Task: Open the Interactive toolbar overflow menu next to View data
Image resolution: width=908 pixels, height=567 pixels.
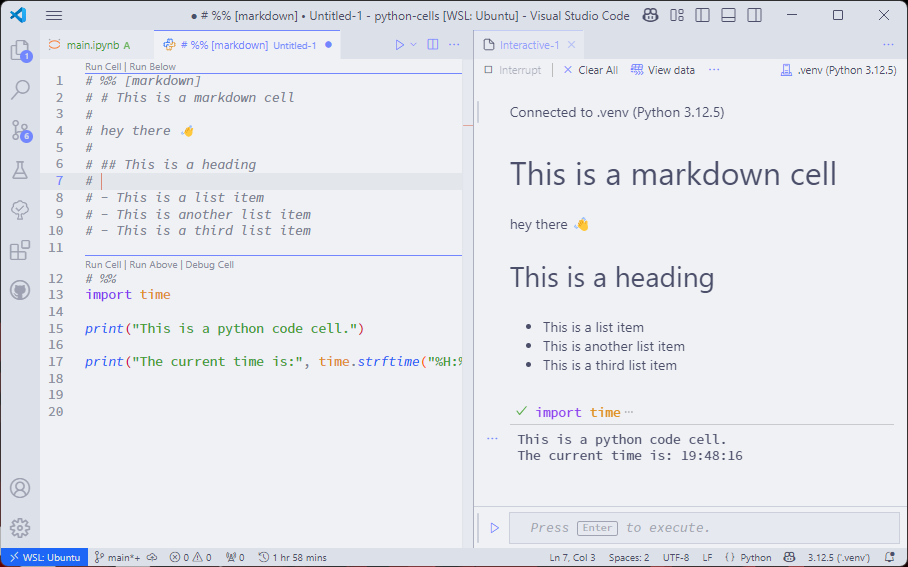Action: click(x=714, y=70)
